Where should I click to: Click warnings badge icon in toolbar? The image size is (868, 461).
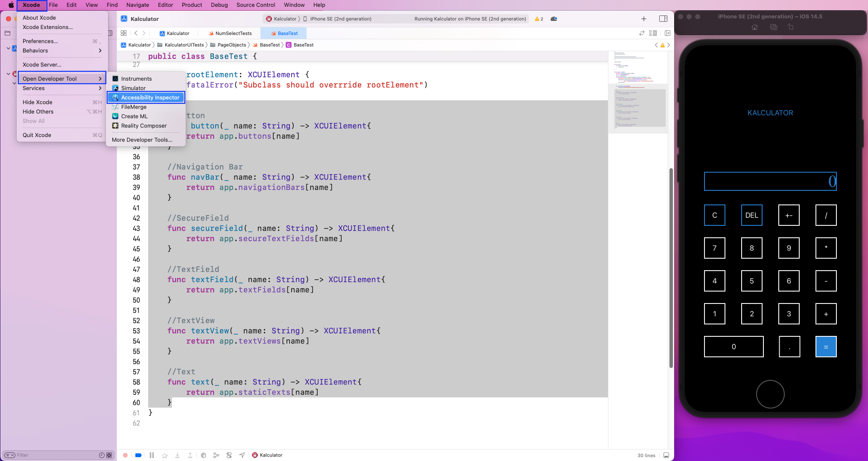538,18
